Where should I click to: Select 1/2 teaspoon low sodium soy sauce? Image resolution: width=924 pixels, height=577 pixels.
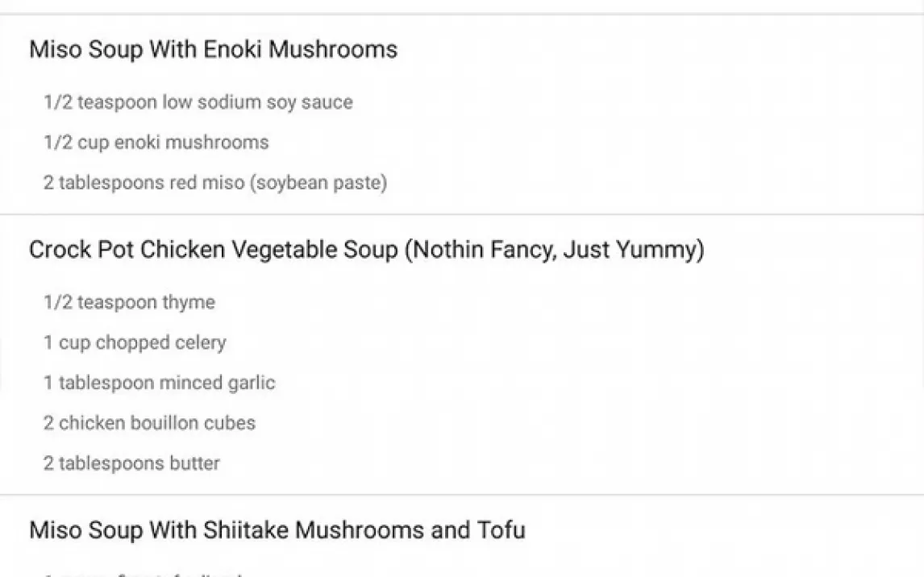coord(198,102)
